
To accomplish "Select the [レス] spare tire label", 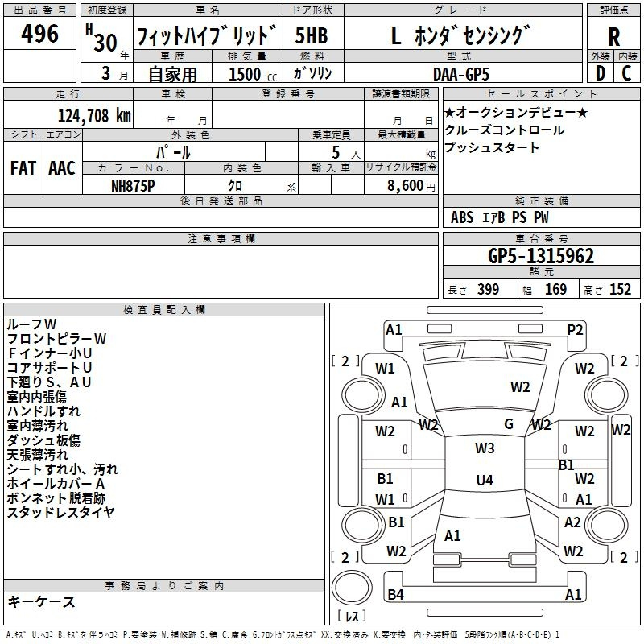I will click(352, 617).
